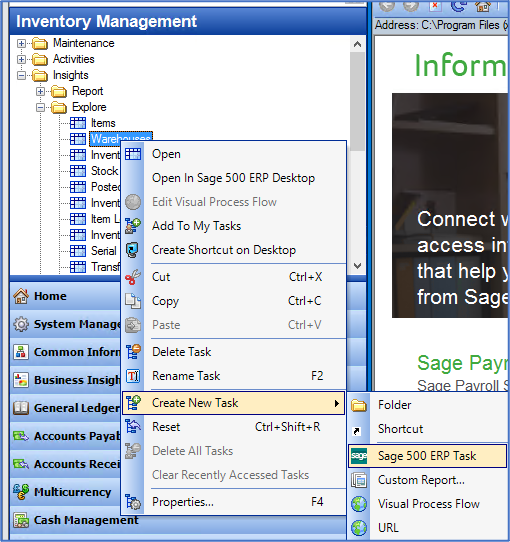Click the Sage Payroll heading link
The height and width of the screenshot is (542, 510).
click(x=463, y=363)
